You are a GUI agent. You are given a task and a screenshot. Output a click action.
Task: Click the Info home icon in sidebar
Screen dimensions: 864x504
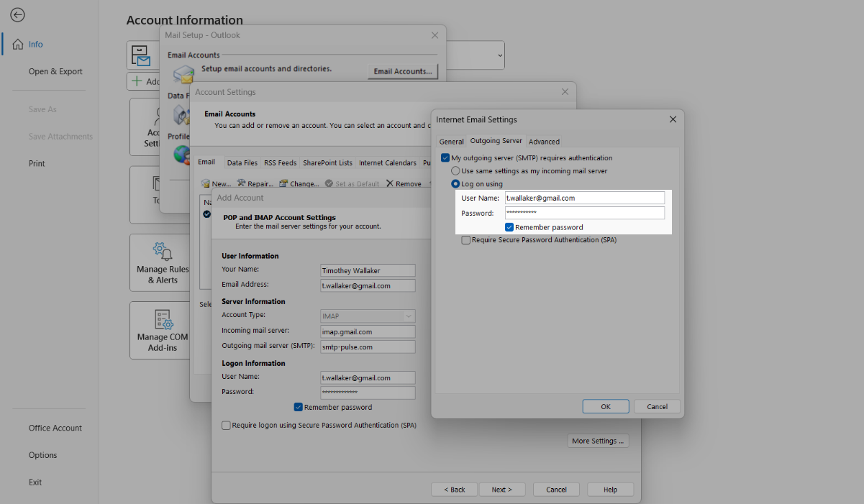[18, 45]
